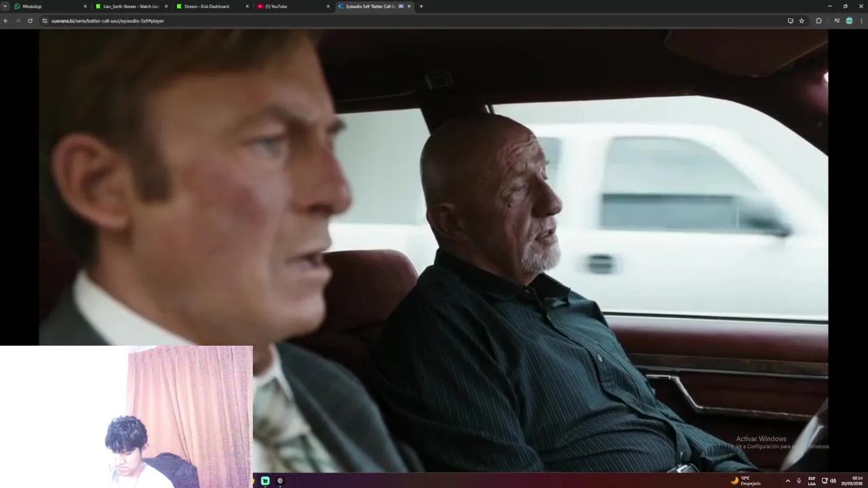Close the WhatsApp tab
Viewport: 868px width, 488px height.
click(x=85, y=6)
